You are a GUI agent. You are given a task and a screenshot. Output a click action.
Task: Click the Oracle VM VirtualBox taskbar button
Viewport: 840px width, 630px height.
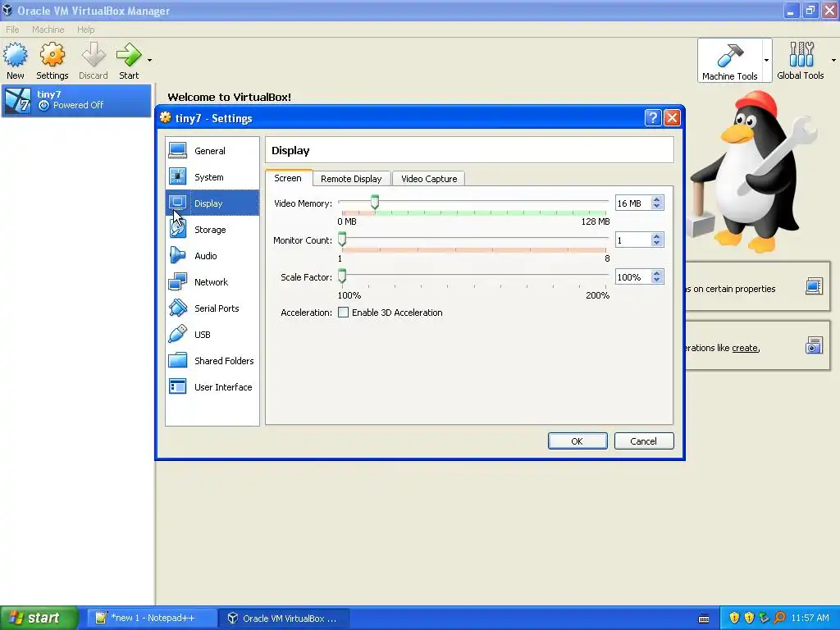click(x=284, y=618)
